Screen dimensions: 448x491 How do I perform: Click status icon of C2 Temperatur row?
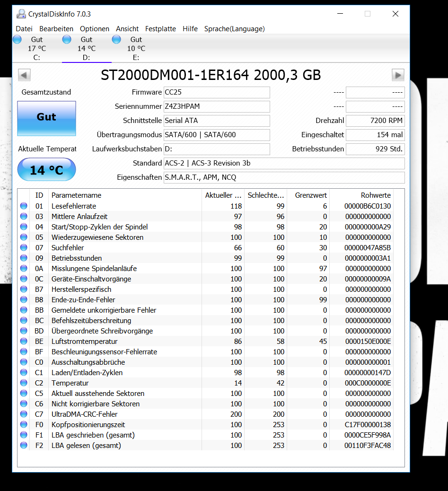tap(24, 383)
